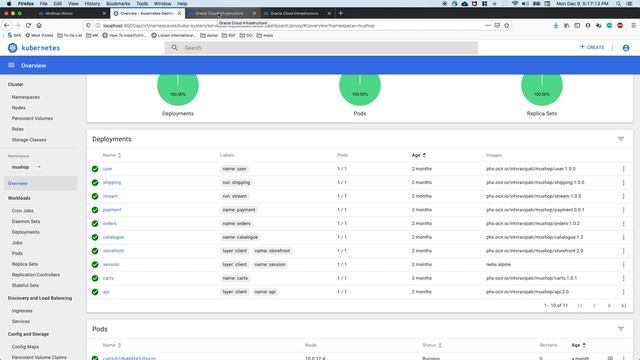Screen dimensions: 640x360
Task: Open actions menu for storefront deployment
Action: pos(623,251)
